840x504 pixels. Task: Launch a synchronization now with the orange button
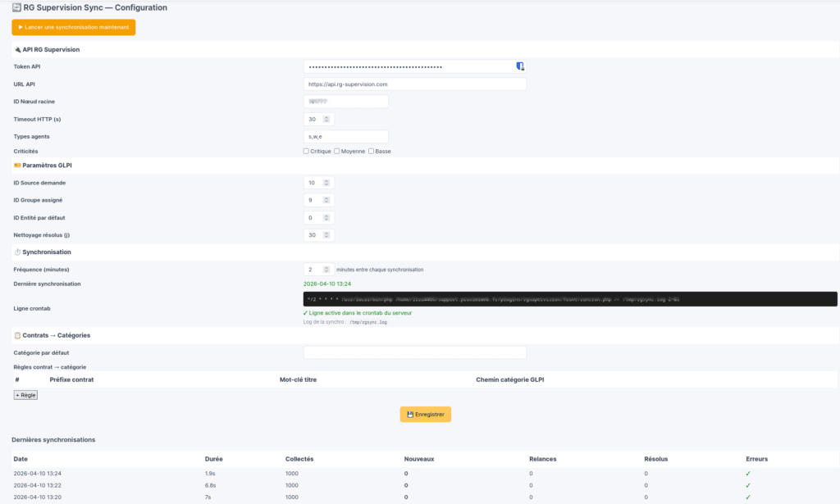73,27
